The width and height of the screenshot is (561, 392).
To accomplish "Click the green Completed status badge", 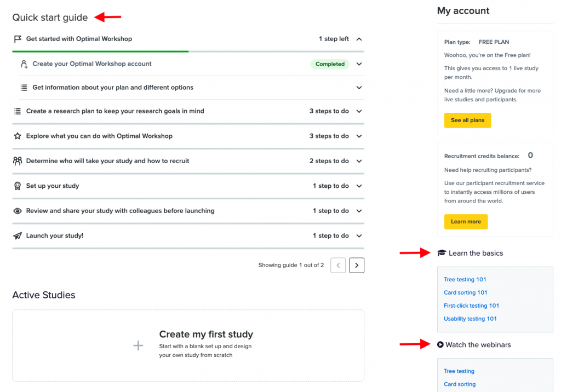I will coord(330,64).
